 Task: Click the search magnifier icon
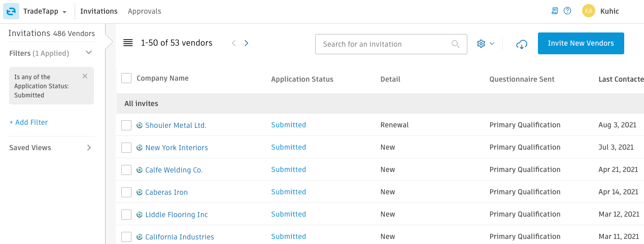pyautogui.click(x=455, y=44)
